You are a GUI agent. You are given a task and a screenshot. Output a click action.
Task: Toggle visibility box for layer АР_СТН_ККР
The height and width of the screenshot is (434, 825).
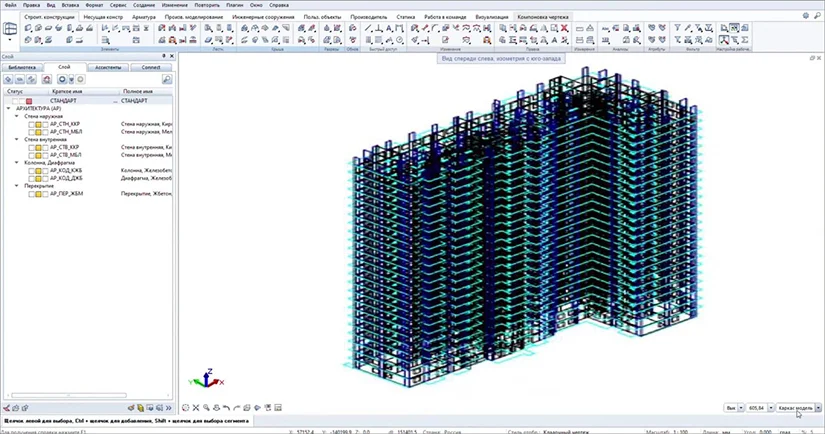pos(39,124)
